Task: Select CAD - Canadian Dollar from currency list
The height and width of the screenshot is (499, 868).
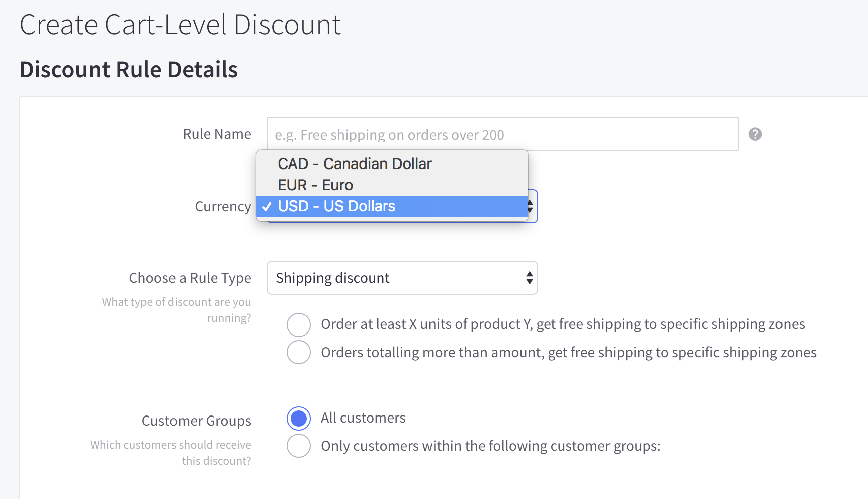Action: (x=354, y=163)
